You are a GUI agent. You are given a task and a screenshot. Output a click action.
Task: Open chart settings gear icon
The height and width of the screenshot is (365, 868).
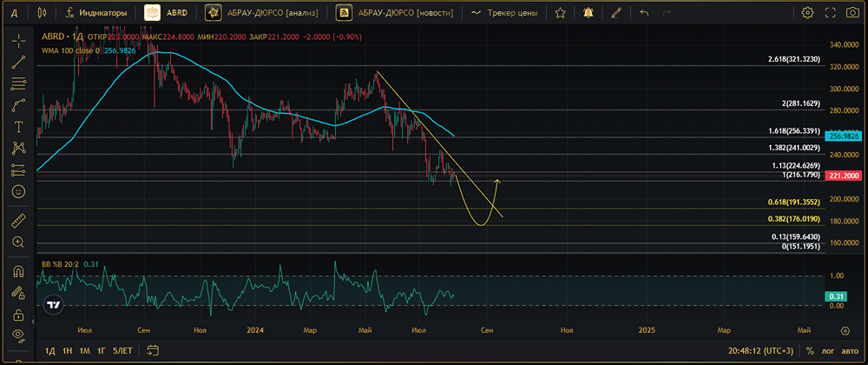coord(808,13)
